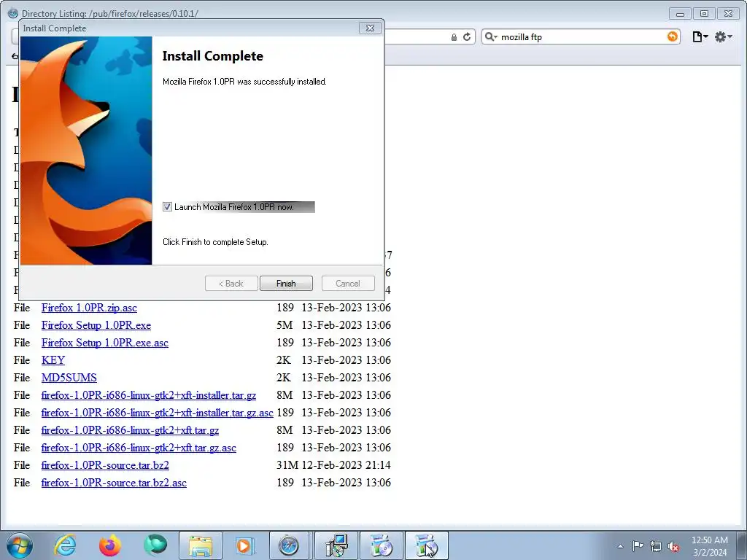Open the gtk2+xft-installer.tar.gz link

pos(149,395)
